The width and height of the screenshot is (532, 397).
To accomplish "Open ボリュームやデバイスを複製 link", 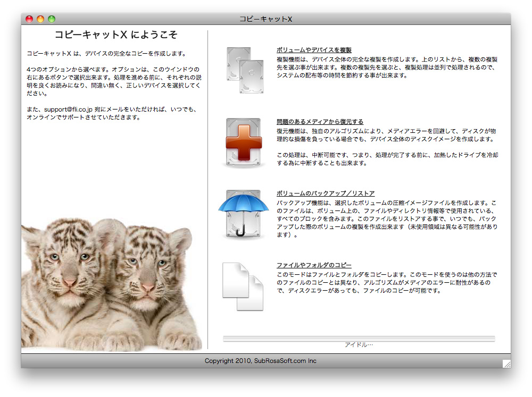I will (314, 50).
